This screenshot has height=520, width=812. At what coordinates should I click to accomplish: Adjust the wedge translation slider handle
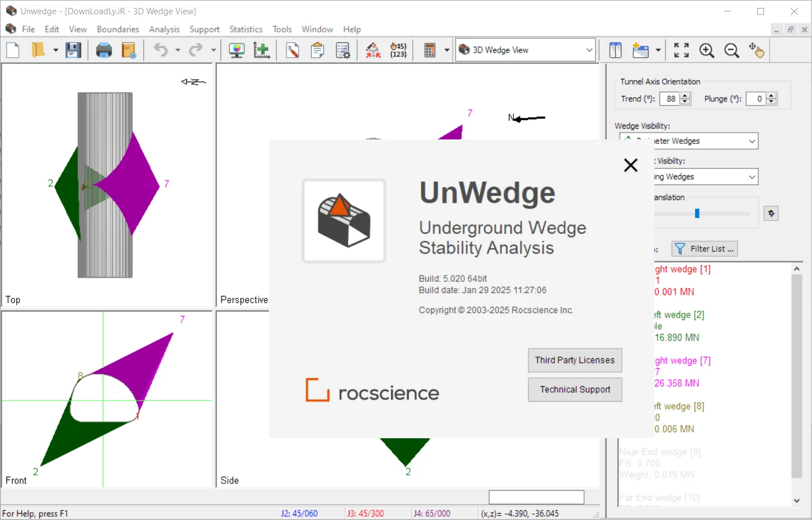[697, 214]
